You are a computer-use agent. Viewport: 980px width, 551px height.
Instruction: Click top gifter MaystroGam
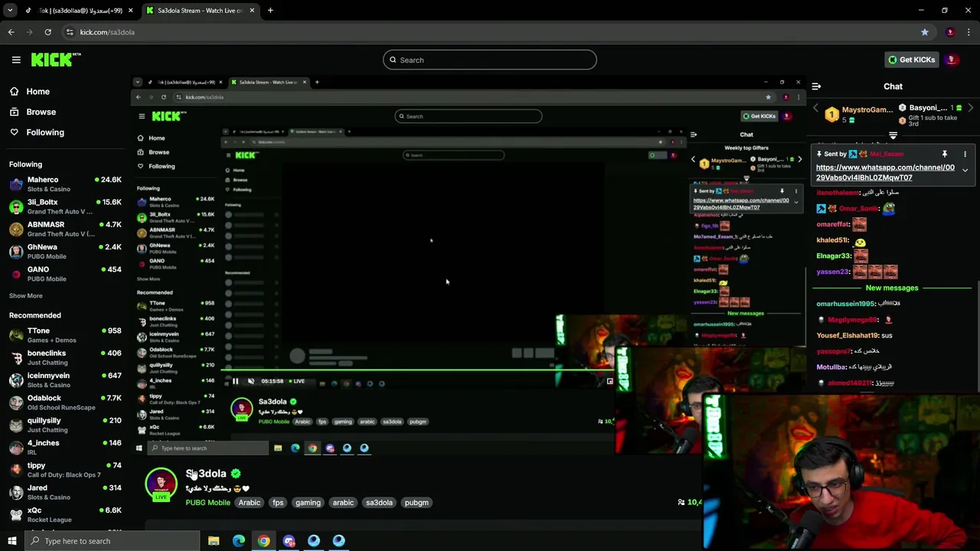(x=867, y=109)
